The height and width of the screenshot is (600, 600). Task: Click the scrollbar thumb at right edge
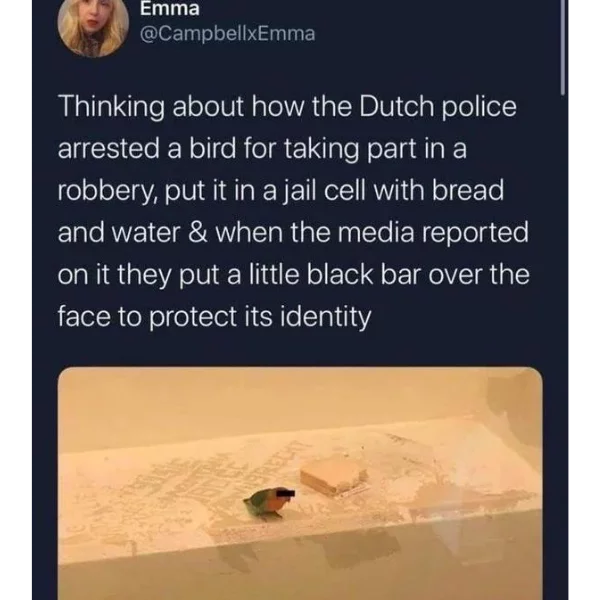[562, 46]
